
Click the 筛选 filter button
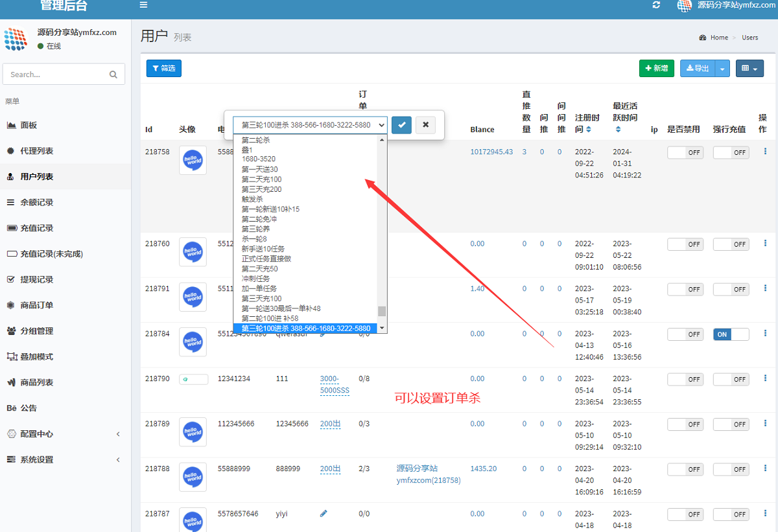tap(163, 68)
